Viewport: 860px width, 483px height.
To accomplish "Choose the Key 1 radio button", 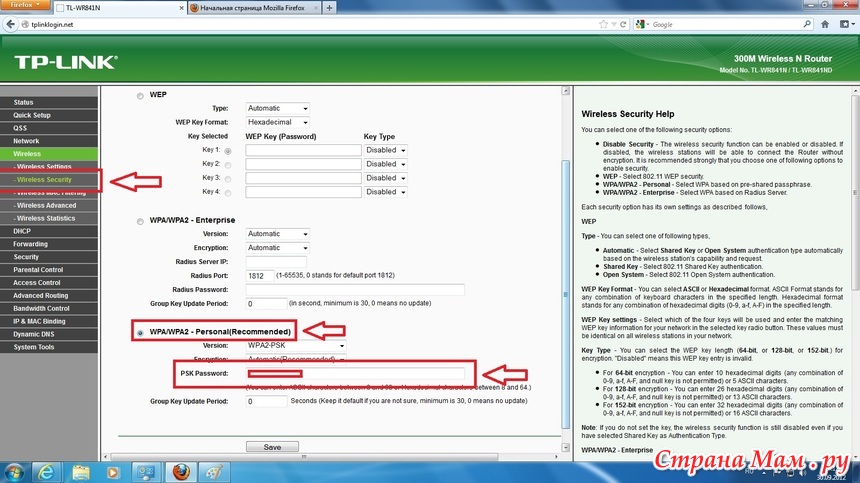I will click(x=228, y=151).
